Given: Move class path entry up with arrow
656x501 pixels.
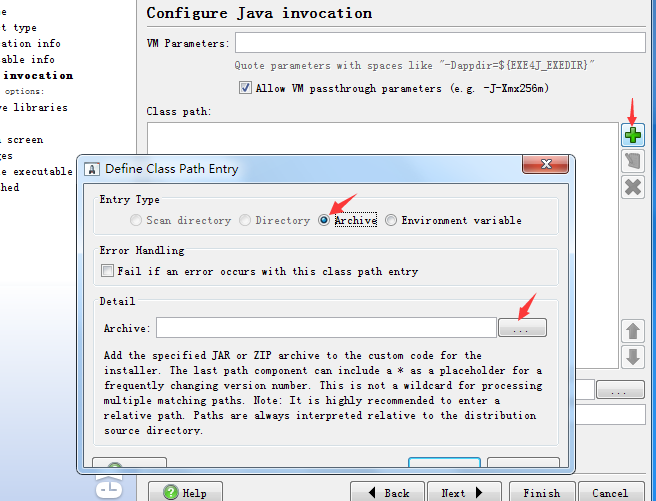Looking at the screenshot, I should click(x=632, y=331).
